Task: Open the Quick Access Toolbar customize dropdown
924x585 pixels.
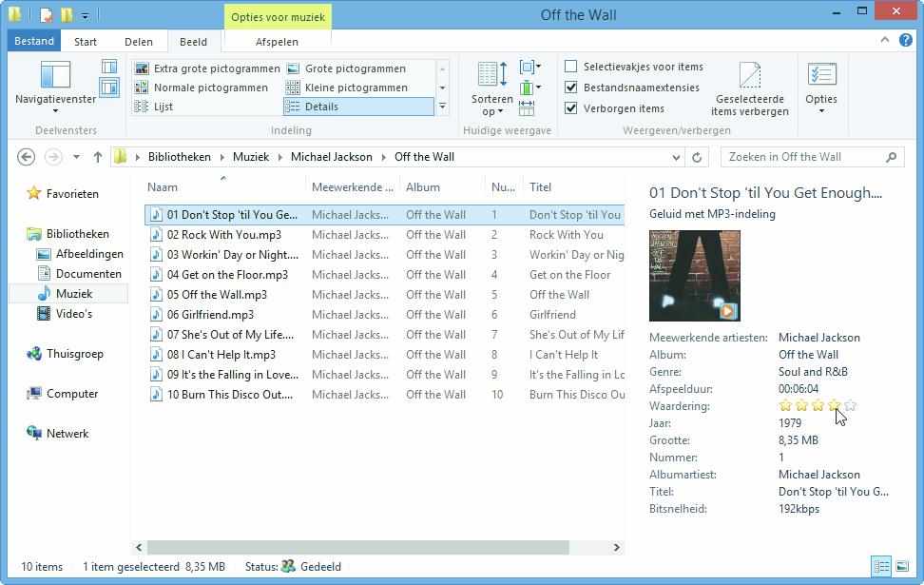Action: coord(85,16)
